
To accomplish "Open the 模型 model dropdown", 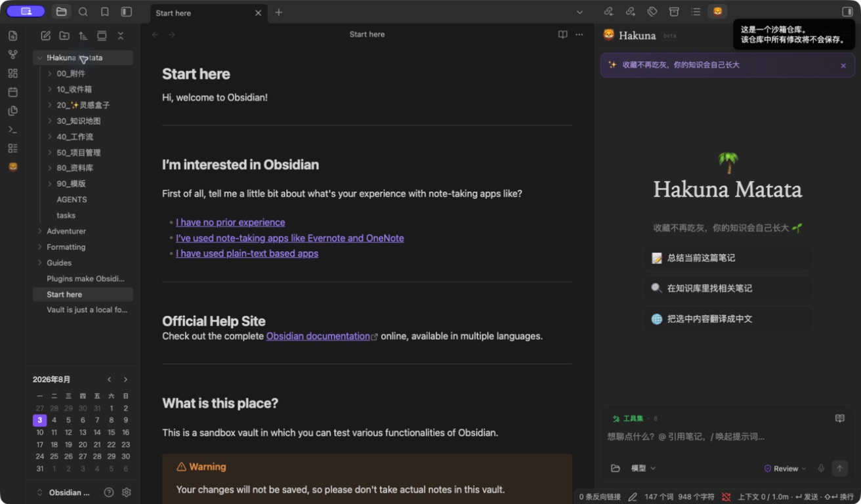I will pos(643,468).
